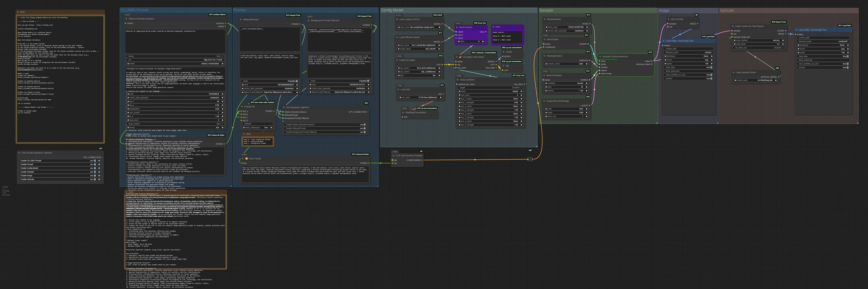Collapse the Ollama Generate Advance node via its dot

[126, 19]
